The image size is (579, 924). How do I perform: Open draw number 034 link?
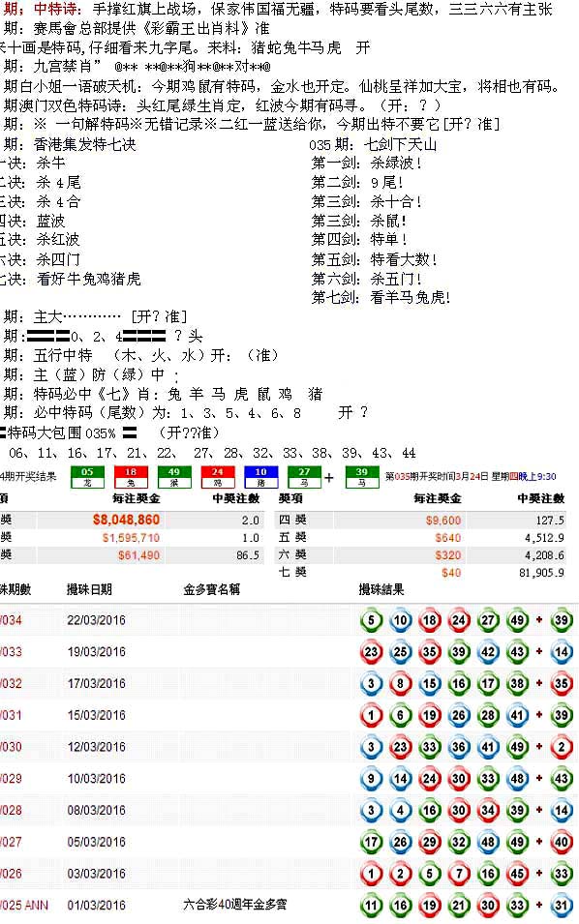tap(12, 620)
